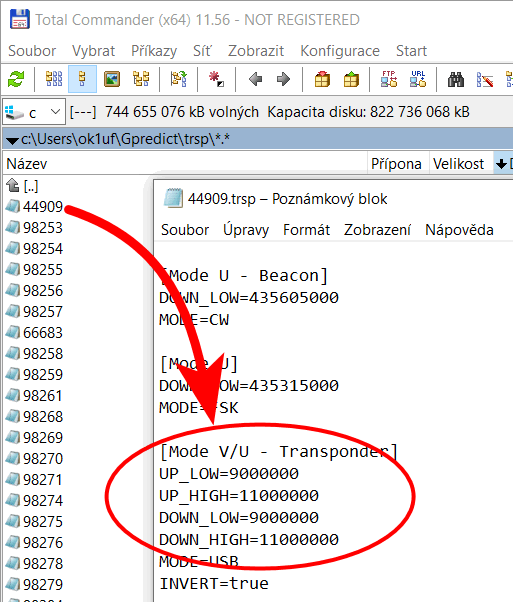Open file search with binoculars icon
513x602 pixels.
[x=456, y=79]
